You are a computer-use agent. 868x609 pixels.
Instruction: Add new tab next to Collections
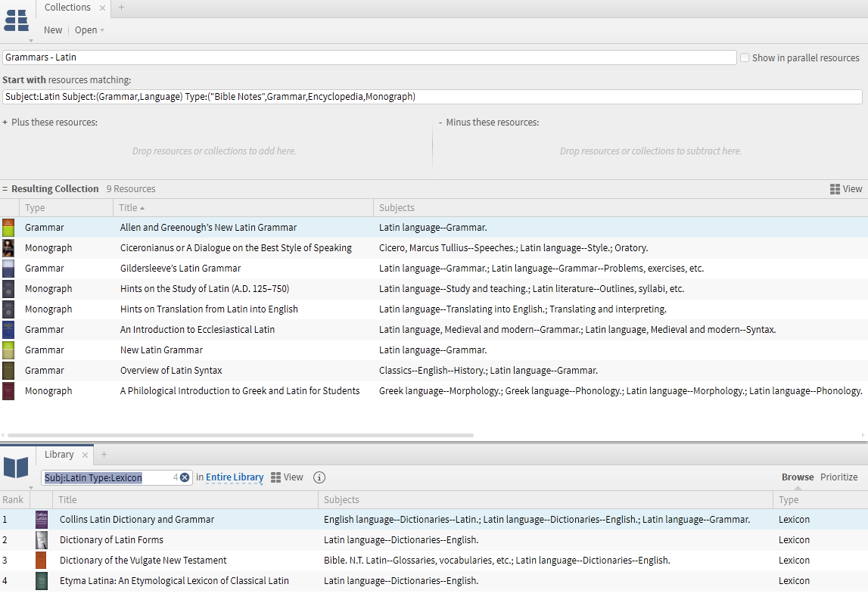tap(121, 8)
